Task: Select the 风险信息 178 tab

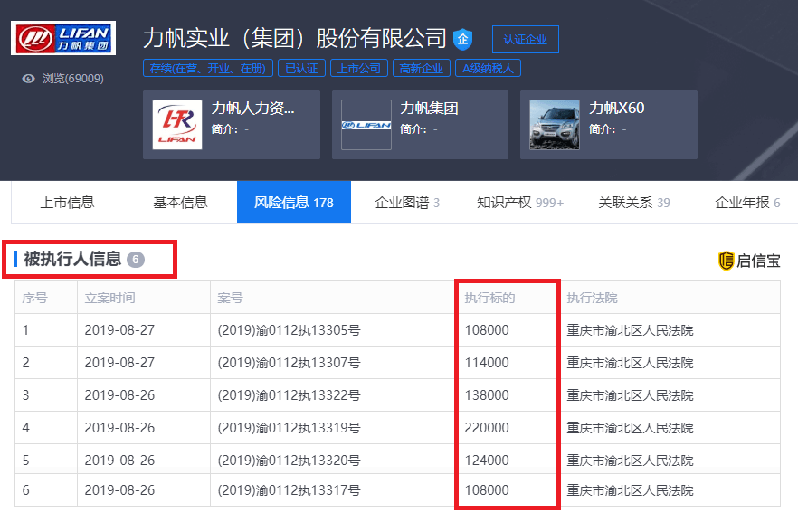Action: tap(294, 203)
